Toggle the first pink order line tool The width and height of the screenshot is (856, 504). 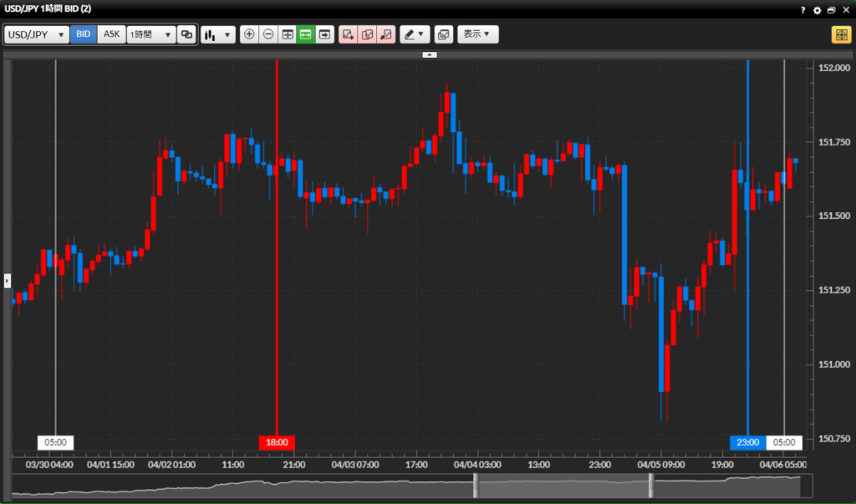coord(349,35)
